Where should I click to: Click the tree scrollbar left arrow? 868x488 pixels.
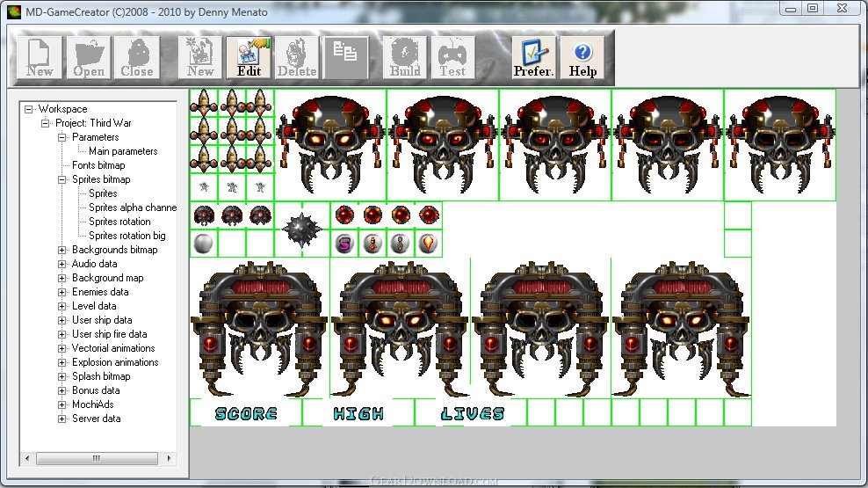pyautogui.click(x=27, y=459)
